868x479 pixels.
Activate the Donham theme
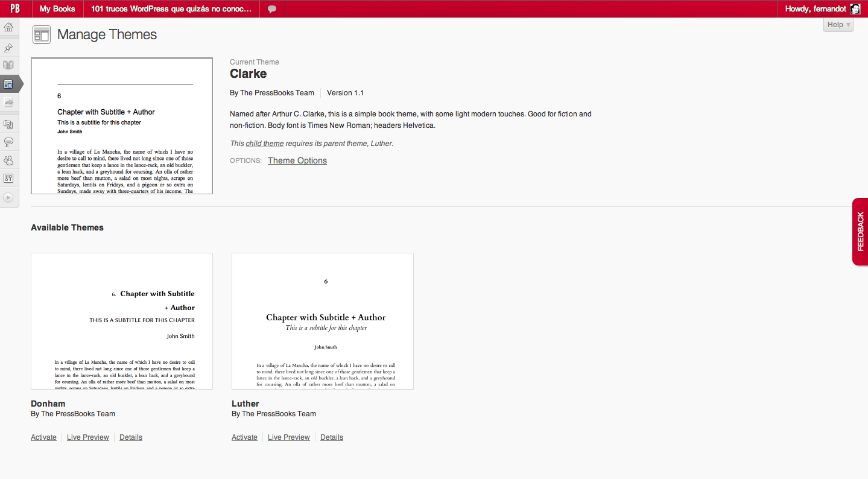[x=43, y=437]
